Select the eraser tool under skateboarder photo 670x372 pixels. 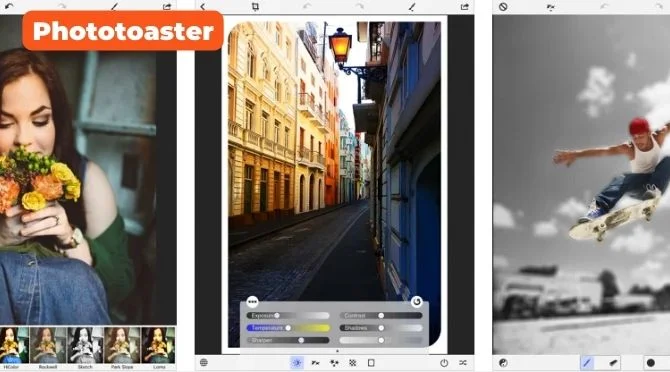[x=613, y=363]
